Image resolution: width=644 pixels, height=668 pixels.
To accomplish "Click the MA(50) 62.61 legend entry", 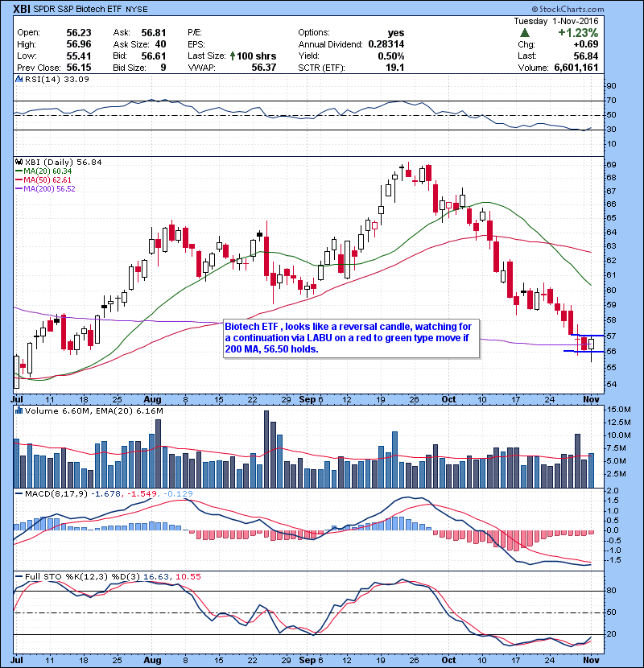I will tap(43, 179).
